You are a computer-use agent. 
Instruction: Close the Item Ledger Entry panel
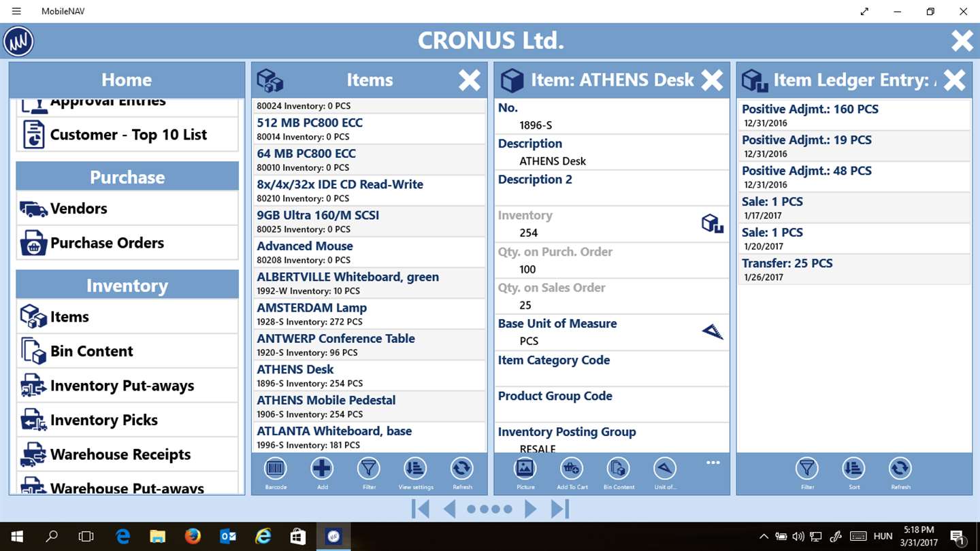(x=955, y=80)
